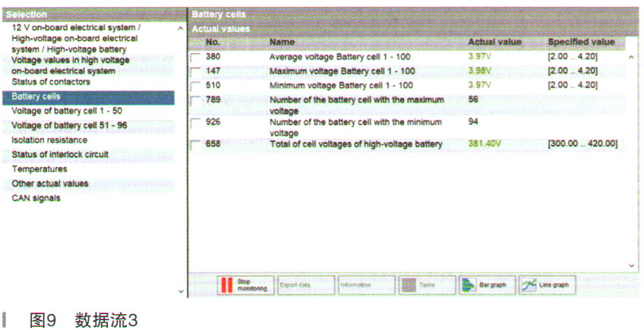The width and height of the screenshot is (644, 330).
Task: Select Battery cells in selection list
Action: click(x=88, y=97)
